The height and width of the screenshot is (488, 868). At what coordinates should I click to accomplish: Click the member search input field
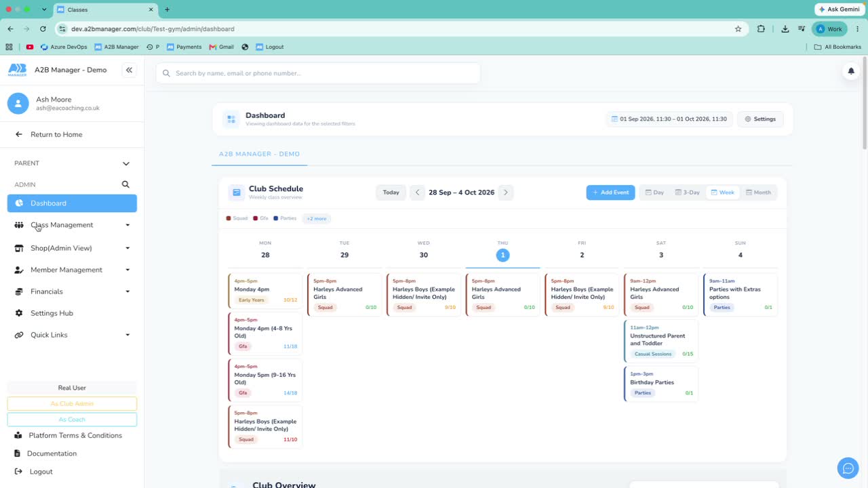[x=318, y=73]
